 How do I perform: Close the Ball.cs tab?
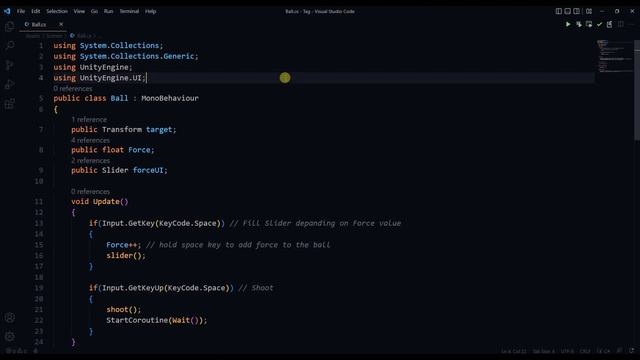pos(61,24)
